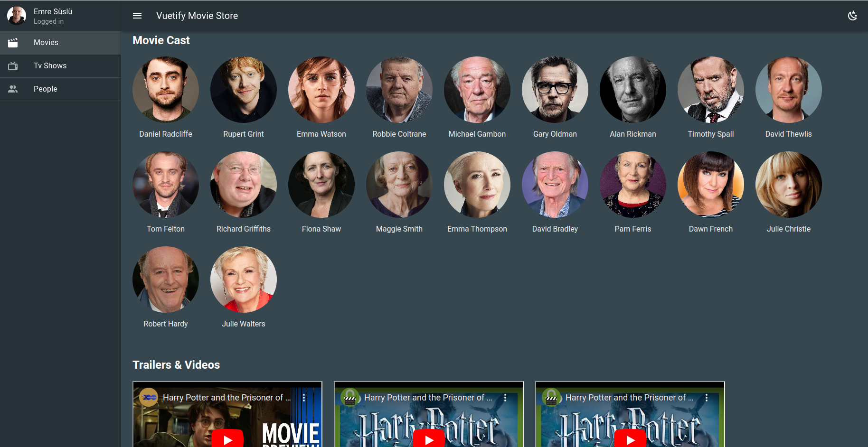Navigate to the People section
Image resolution: width=868 pixels, height=447 pixels.
45,89
